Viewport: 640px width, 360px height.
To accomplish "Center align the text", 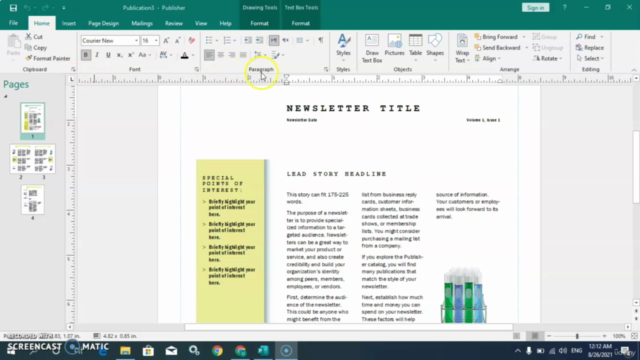I will coord(220,55).
